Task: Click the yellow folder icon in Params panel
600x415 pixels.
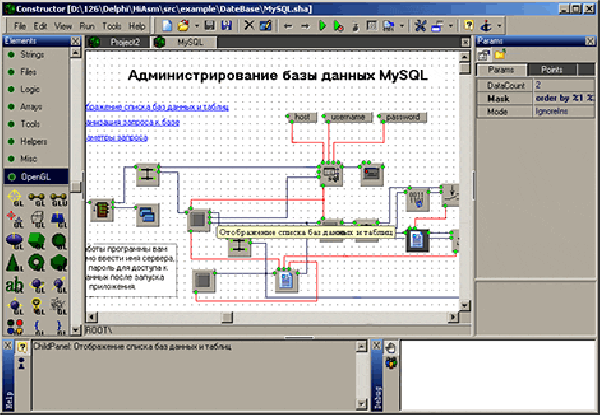Action: coord(500,55)
